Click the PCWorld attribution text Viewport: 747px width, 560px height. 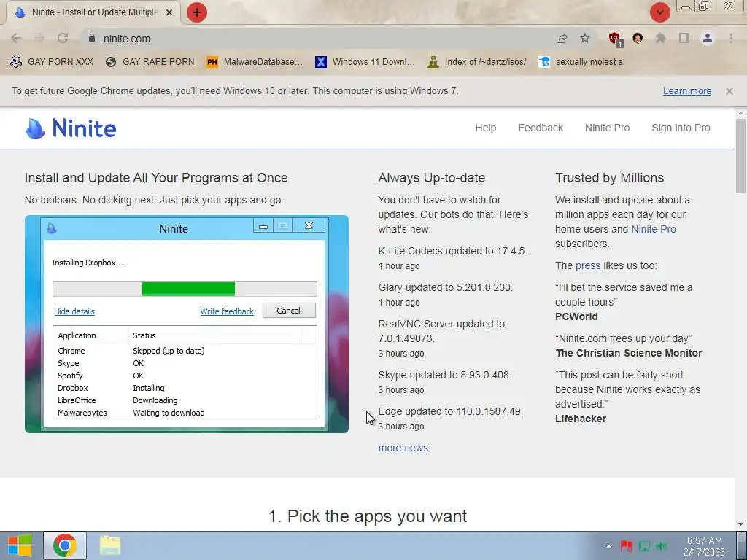point(576,316)
